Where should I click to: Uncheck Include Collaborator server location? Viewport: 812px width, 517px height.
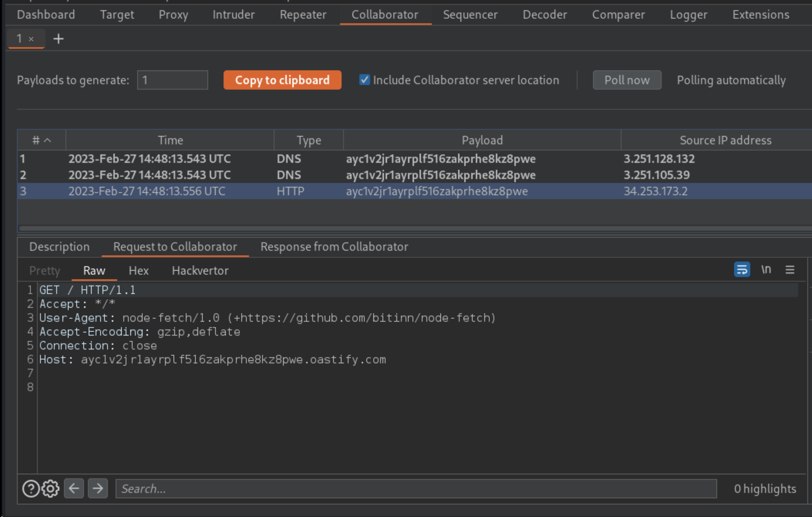pos(364,80)
